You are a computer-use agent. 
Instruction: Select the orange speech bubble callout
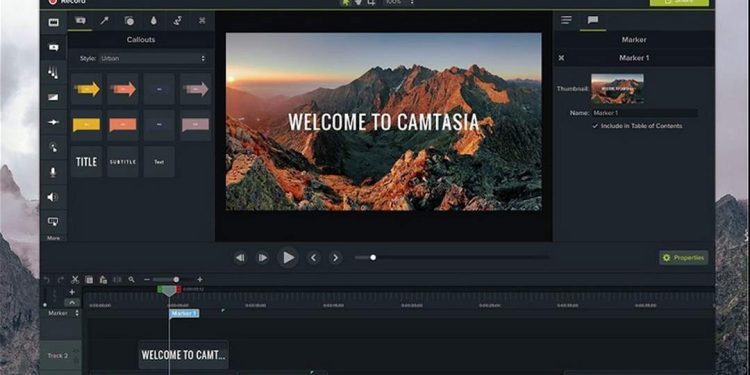point(123,125)
